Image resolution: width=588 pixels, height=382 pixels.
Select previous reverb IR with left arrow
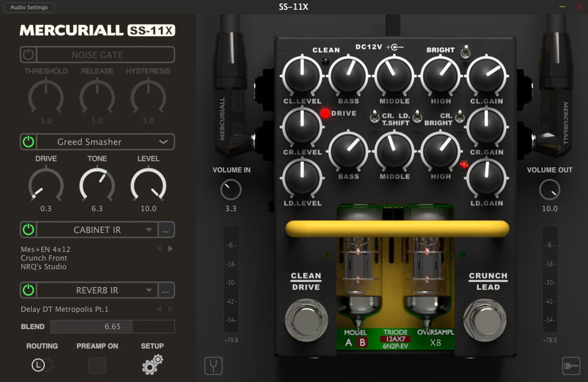pos(159,309)
